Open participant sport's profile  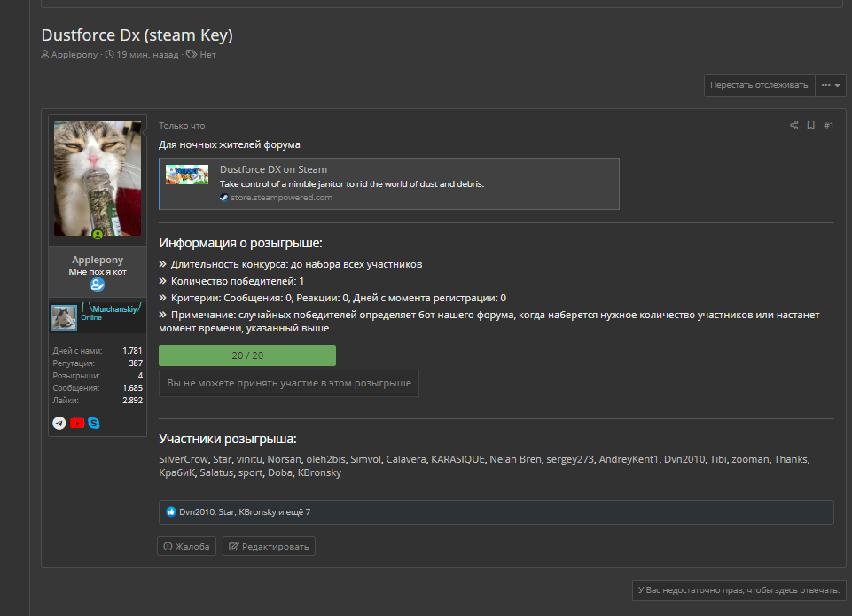point(251,472)
